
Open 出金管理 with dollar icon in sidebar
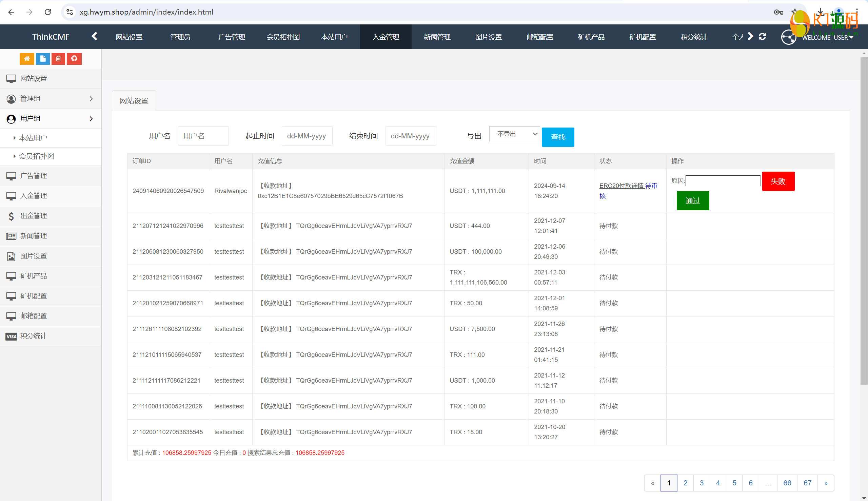click(x=33, y=216)
